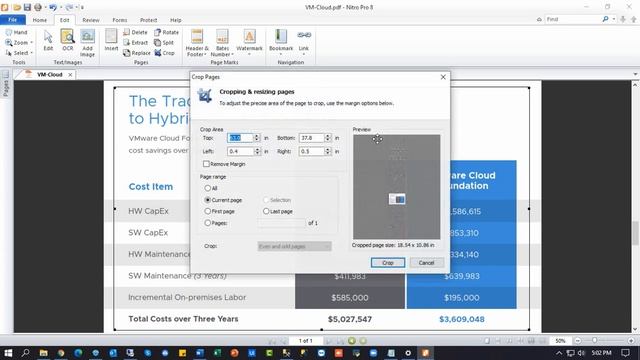This screenshot has width=640, height=360.
Task: Open the Pages side panel
Action: pyautogui.click(x=5, y=85)
